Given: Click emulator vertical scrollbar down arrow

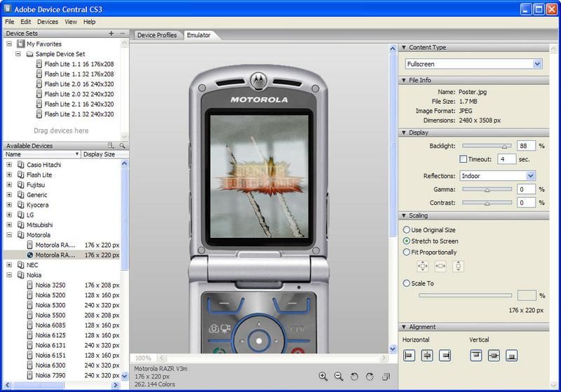Looking at the screenshot, I should [393, 349].
